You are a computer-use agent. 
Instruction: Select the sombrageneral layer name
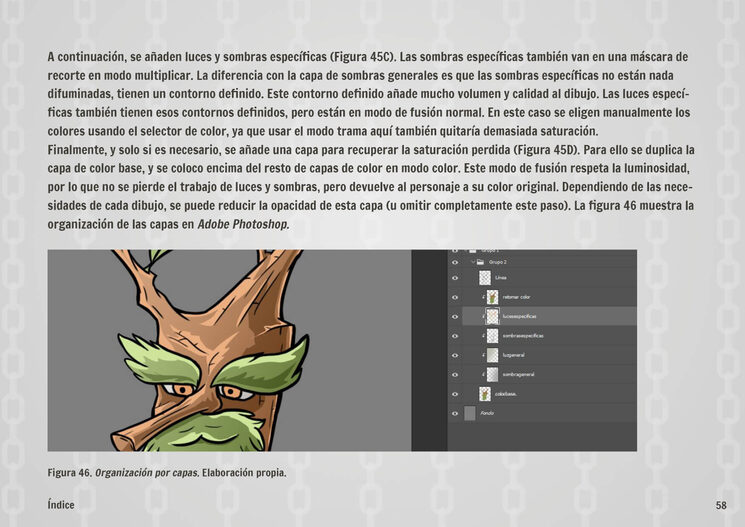click(518, 375)
